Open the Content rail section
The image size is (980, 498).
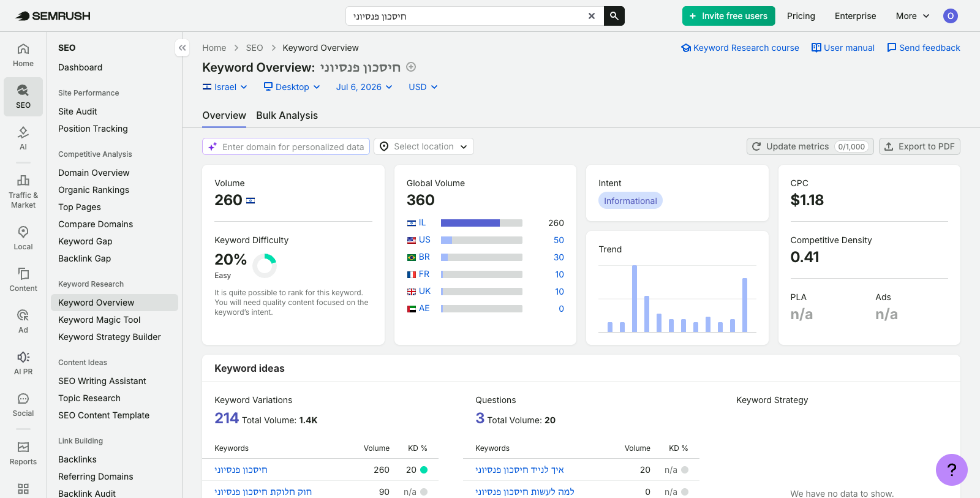point(23,280)
